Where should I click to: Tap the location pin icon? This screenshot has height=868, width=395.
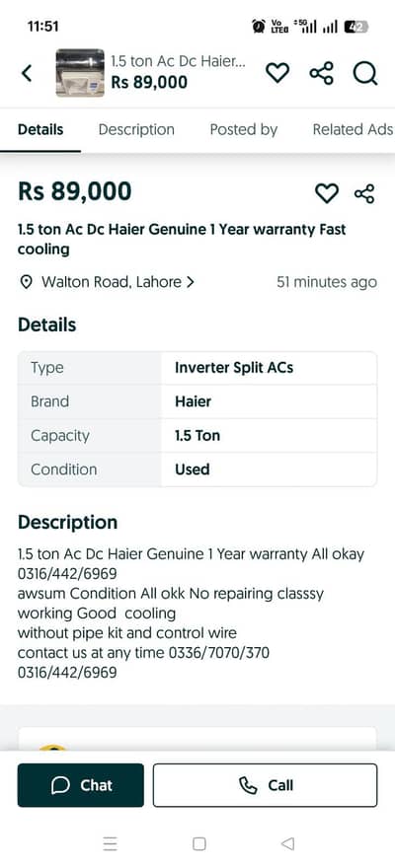coord(26,282)
